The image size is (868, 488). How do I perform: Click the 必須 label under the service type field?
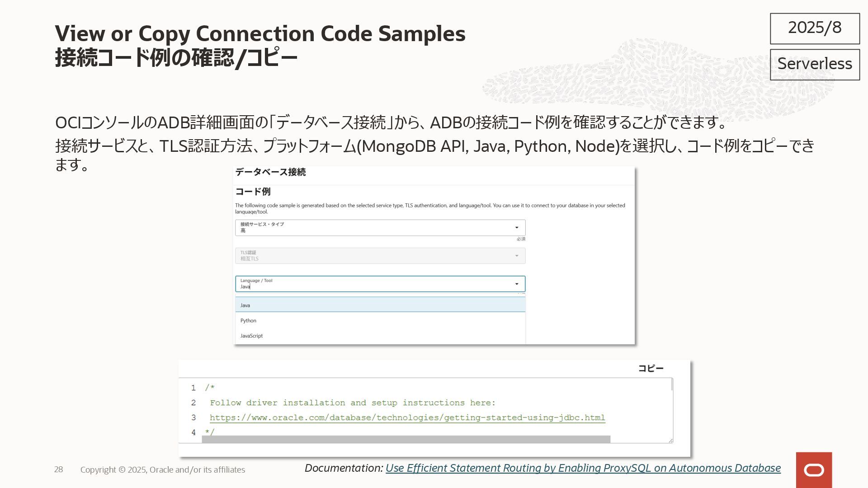pyautogui.click(x=521, y=239)
